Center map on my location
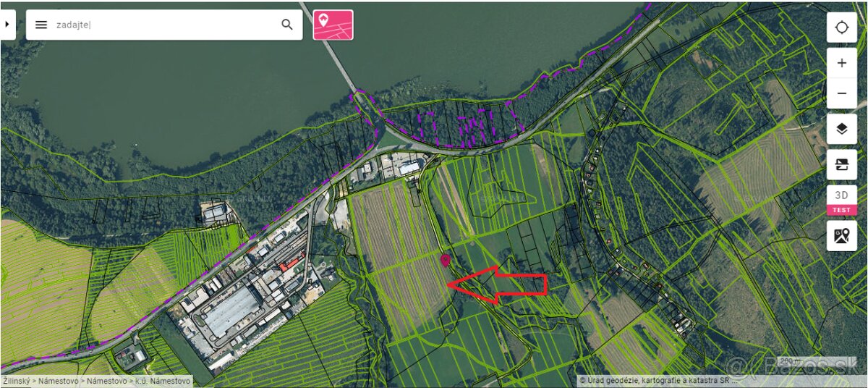This screenshot has width=868, height=388. pyautogui.click(x=842, y=28)
